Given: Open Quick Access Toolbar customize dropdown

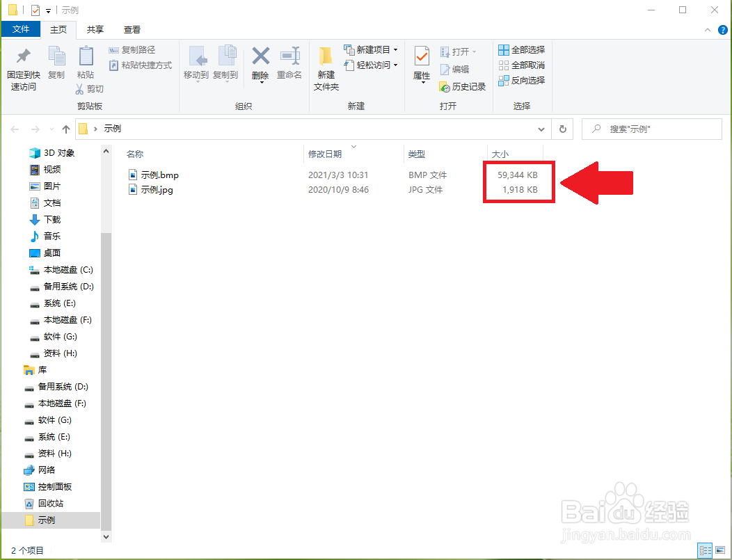Looking at the screenshot, I should click(x=48, y=10).
